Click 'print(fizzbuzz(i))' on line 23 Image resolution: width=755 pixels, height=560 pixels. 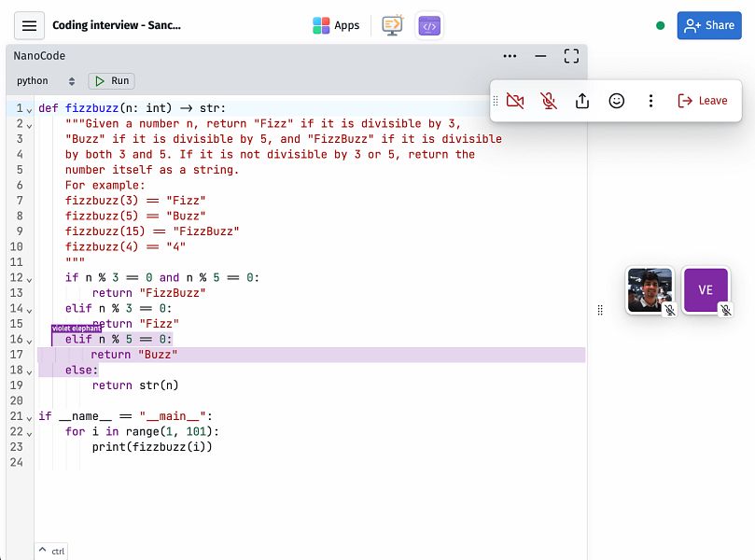[152, 447]
